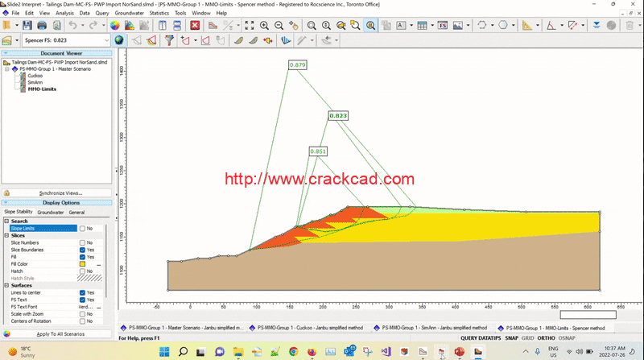Click the Hatch Style pattern swatch

pos(89,278)
